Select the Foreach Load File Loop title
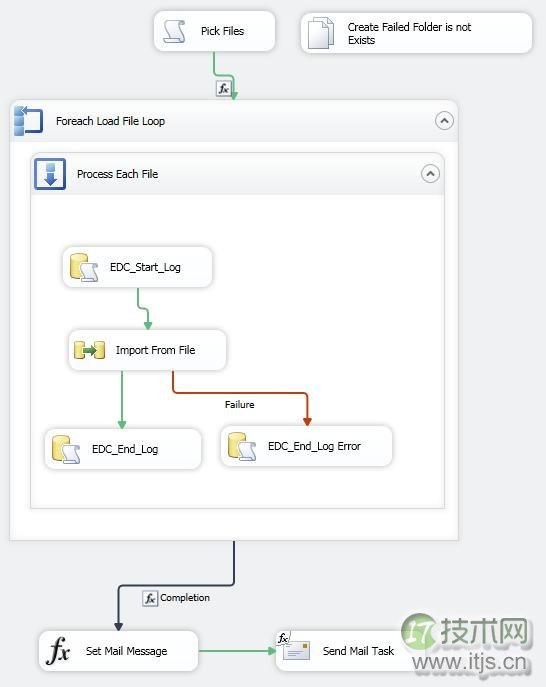Viewport: 546px width, 687px height. 110,121
